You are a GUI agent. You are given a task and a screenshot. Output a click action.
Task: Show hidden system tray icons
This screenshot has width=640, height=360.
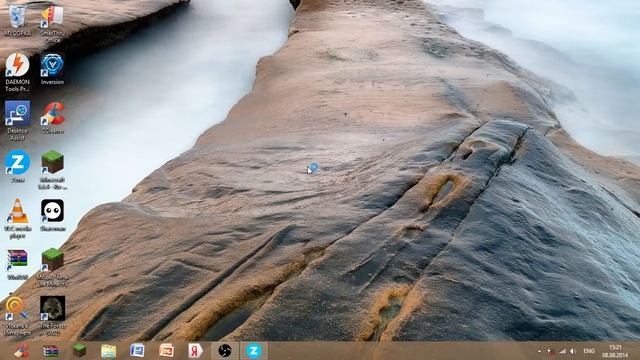539,351
